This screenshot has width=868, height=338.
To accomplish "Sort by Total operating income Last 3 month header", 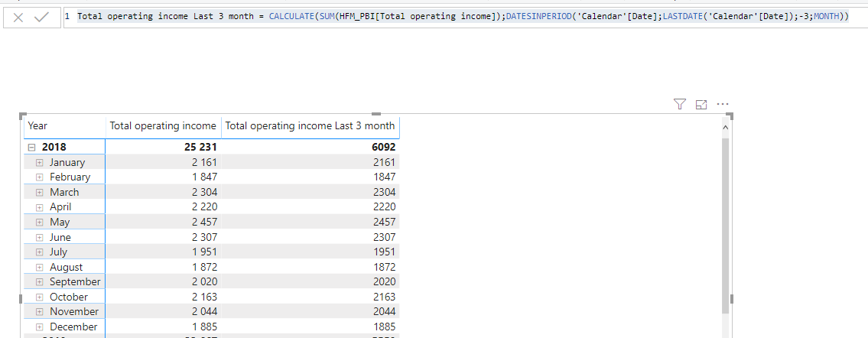I will [310, 126].
